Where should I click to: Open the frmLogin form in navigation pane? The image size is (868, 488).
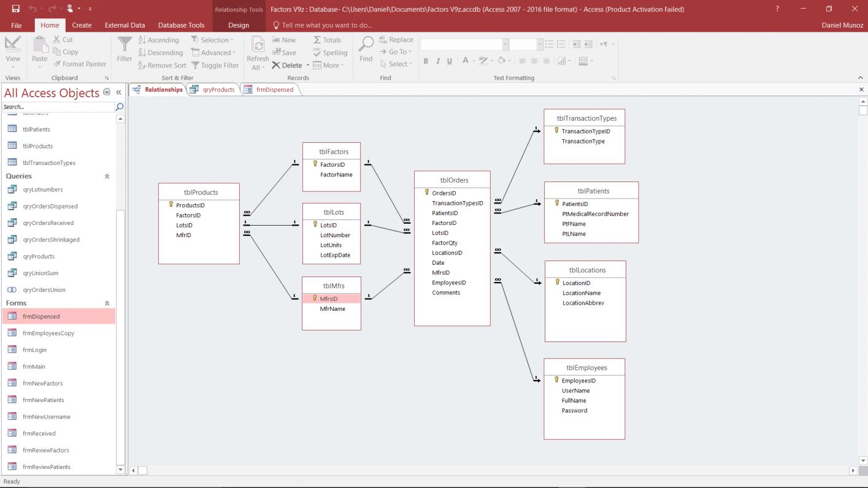pos(34,350)
